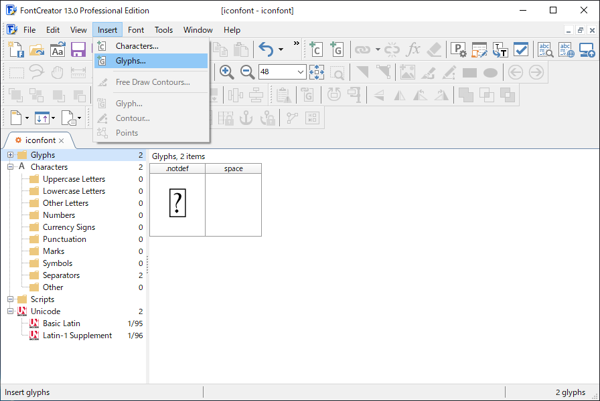Select Lowercase Letters category
This screenshot has height=401, width=600.
tap(74, 191)
